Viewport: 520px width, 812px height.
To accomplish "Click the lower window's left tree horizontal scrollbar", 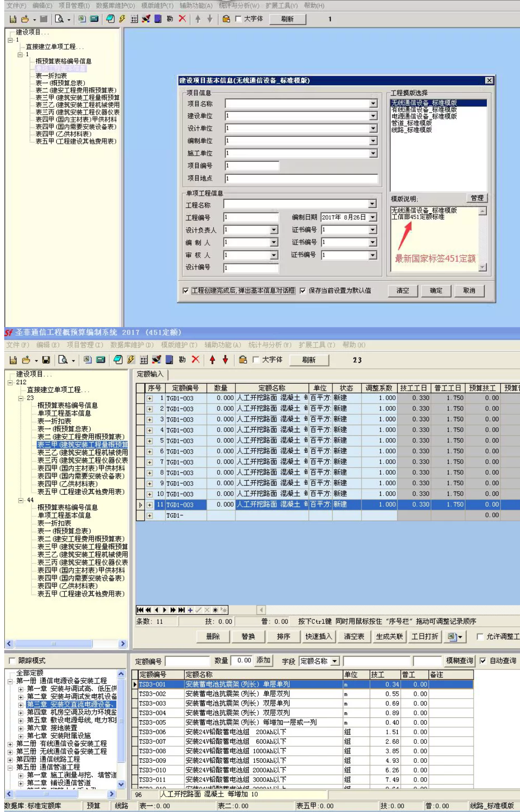I will (x=66, y=644).
